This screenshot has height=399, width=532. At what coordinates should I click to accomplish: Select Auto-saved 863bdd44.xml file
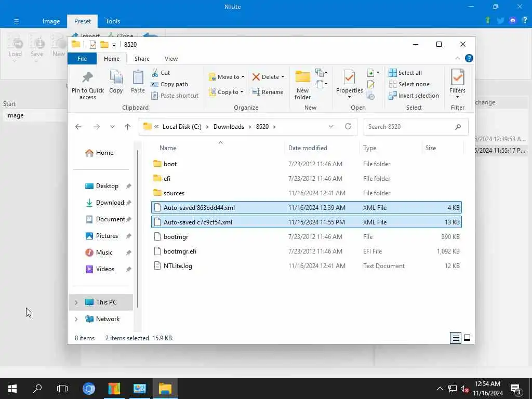tap(306, 208)
